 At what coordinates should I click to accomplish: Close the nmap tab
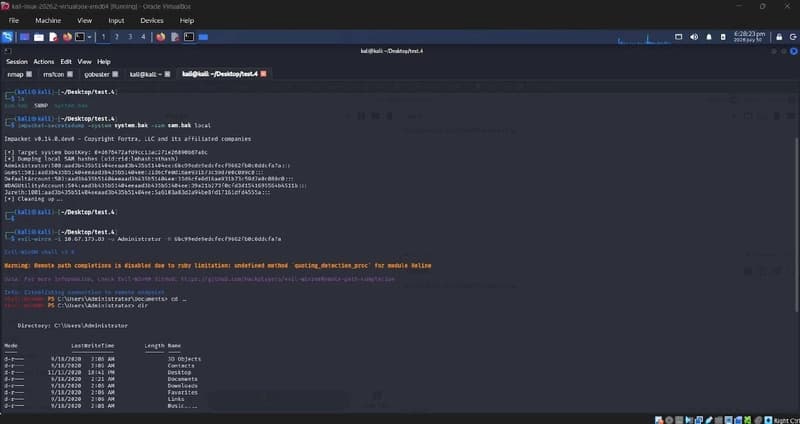[x=29, y=74]
